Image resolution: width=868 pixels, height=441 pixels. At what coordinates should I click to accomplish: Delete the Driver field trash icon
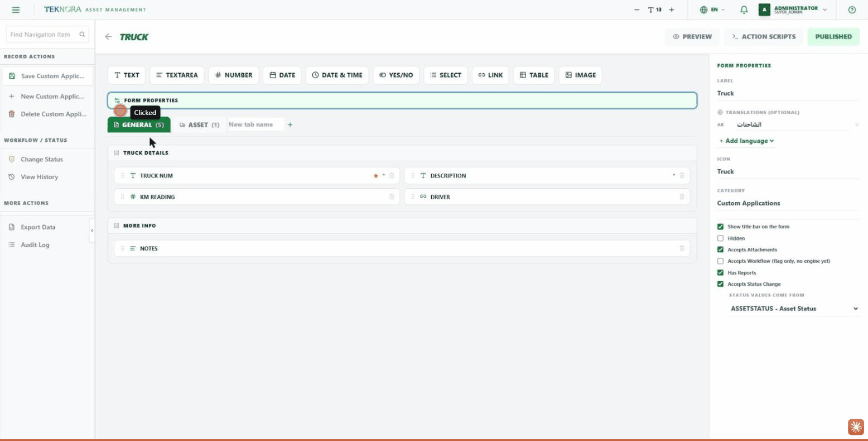pyautogui.click(x=682, y=196)
